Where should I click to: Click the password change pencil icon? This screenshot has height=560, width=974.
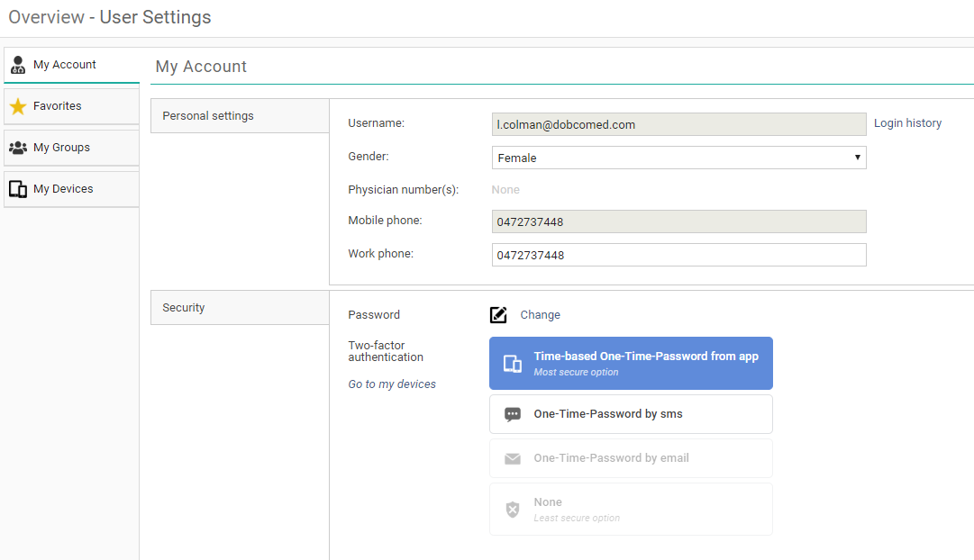point(498,315)
